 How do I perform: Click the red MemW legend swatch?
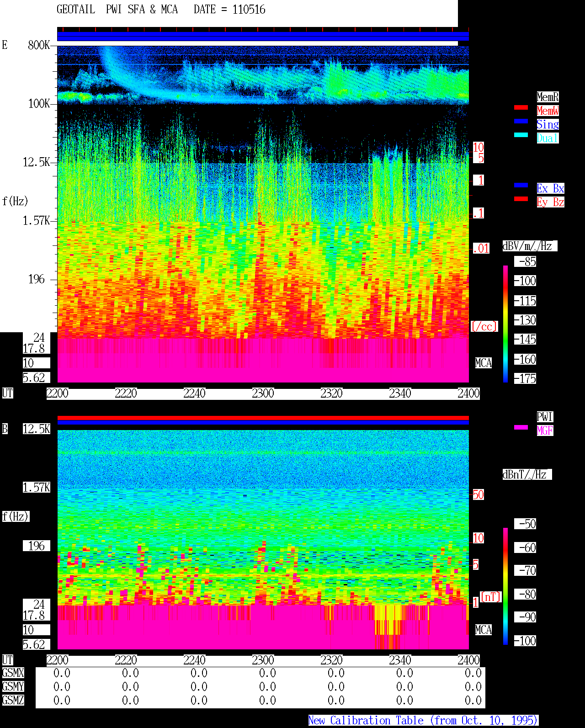tap(521, 107)
